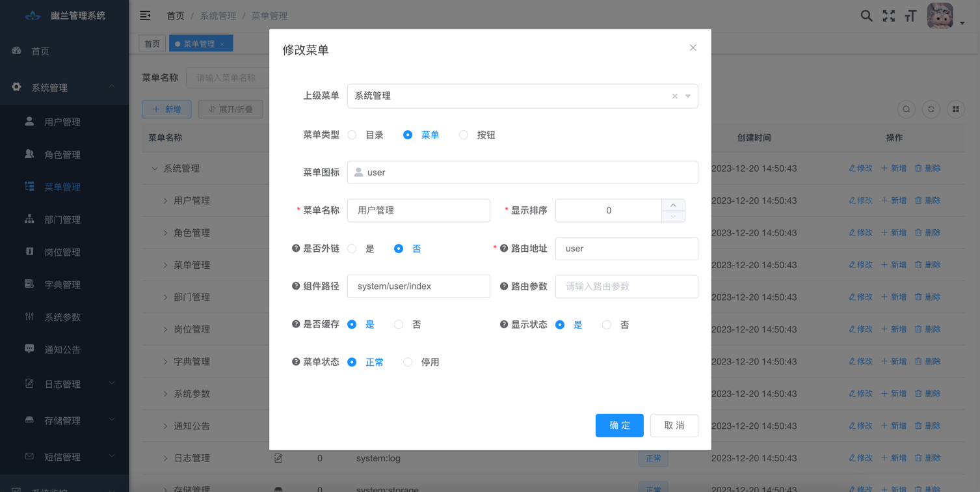Confirm changes with the 确定 button
This screenshot has height=492, width=980.
pos(619,425)
